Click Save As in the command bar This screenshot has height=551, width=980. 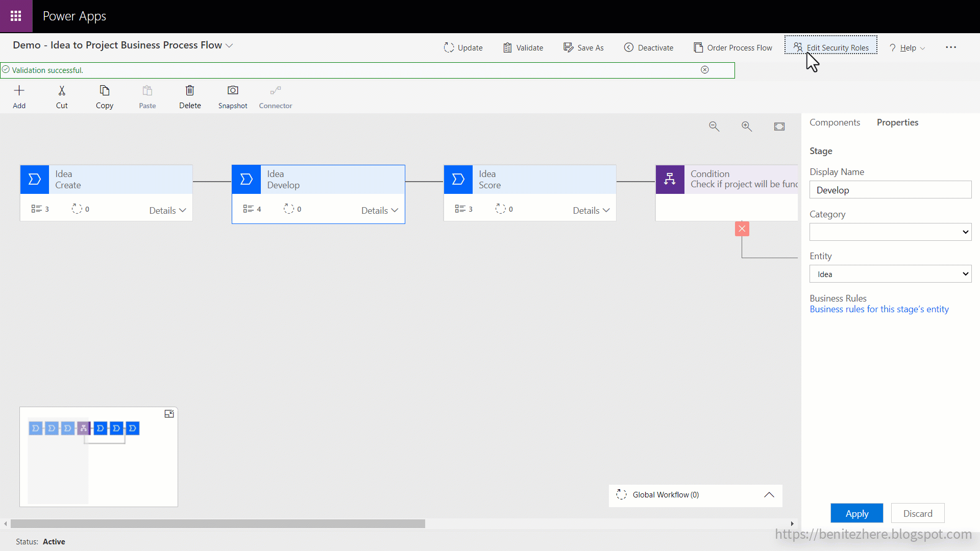pyautogui.click(x=583, y=47)
